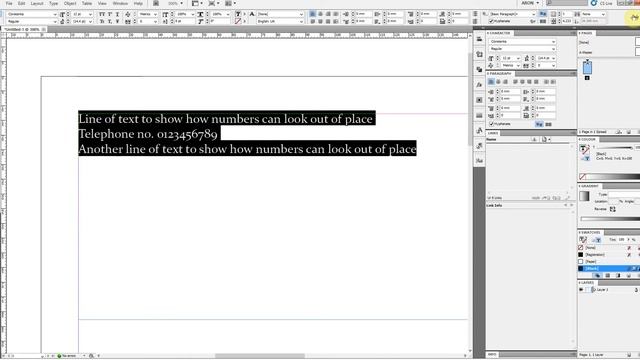
Task: Click the gradient preview swatch in Gradient panel
Action: [x=584, y=196]
